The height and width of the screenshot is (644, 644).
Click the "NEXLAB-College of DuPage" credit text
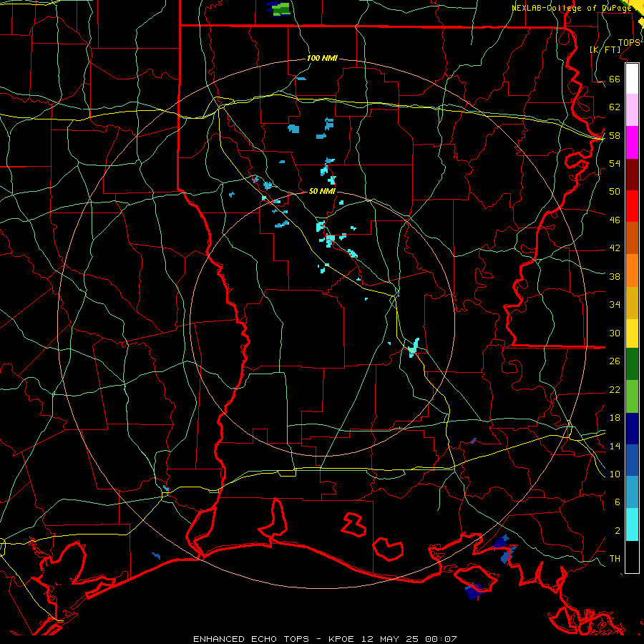571,8
